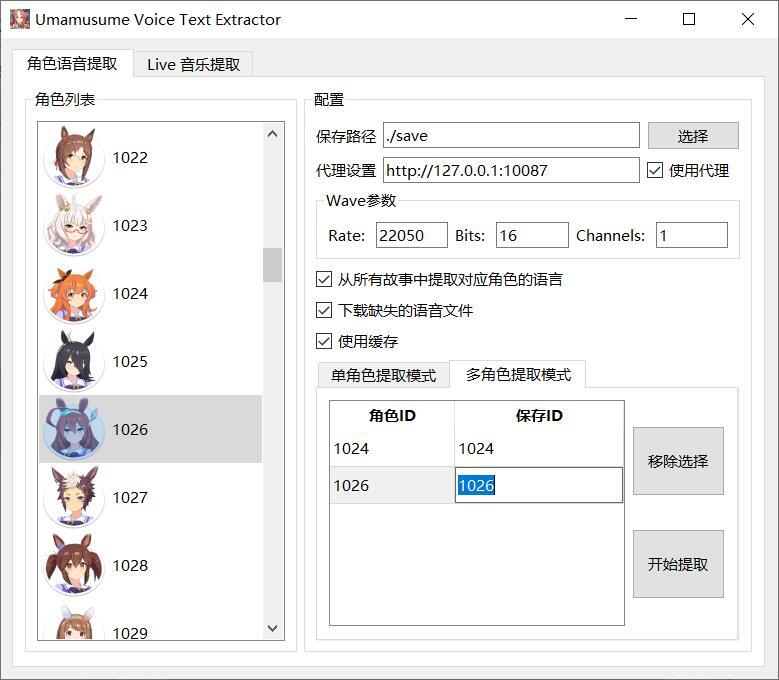Select highlighted character avatar 1026
This screenshot has width=779, height=680.
point(74,429)
